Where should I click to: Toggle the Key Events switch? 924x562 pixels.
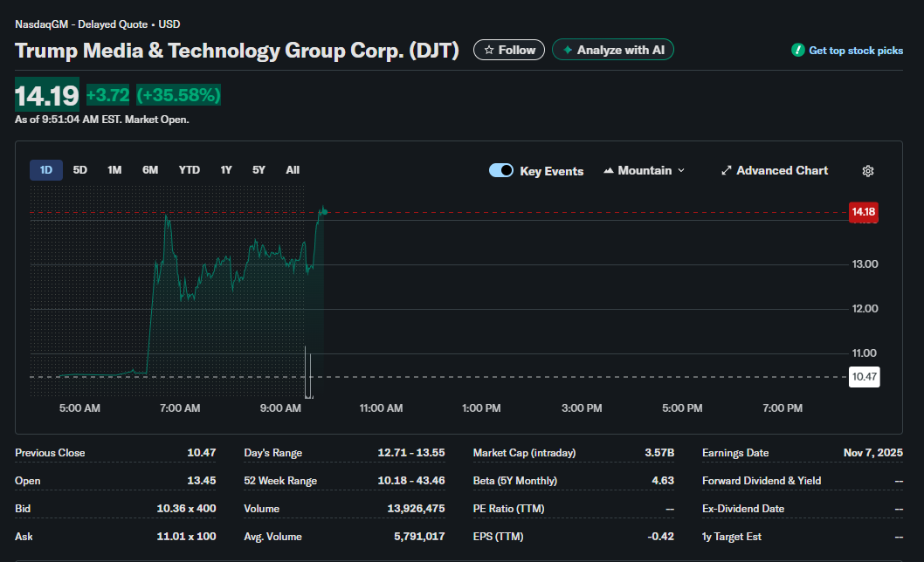(501, 170)
